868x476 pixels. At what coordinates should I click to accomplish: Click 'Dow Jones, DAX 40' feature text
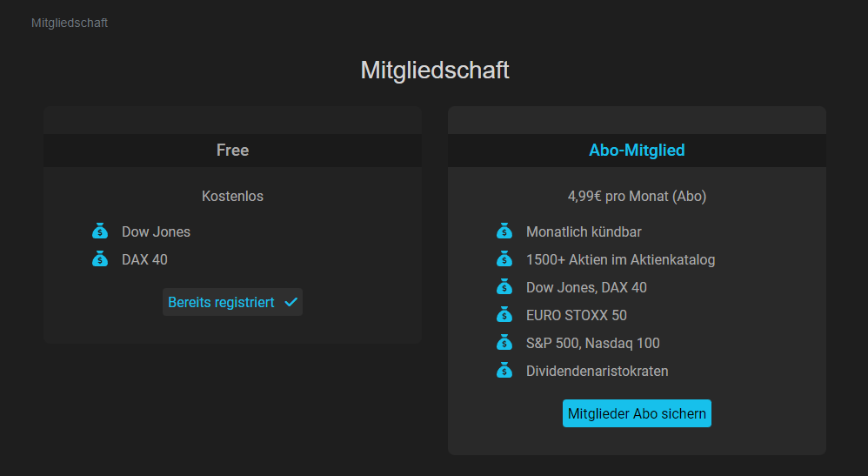coord(586,287)
